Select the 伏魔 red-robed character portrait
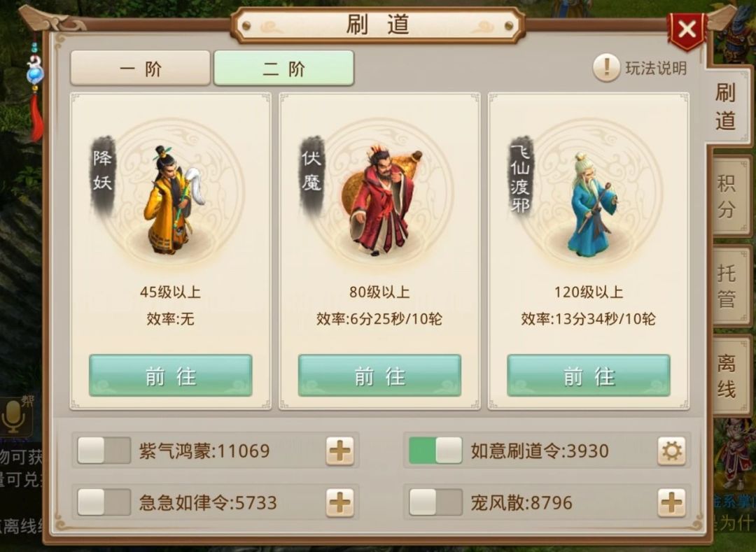 coord(381,201)
